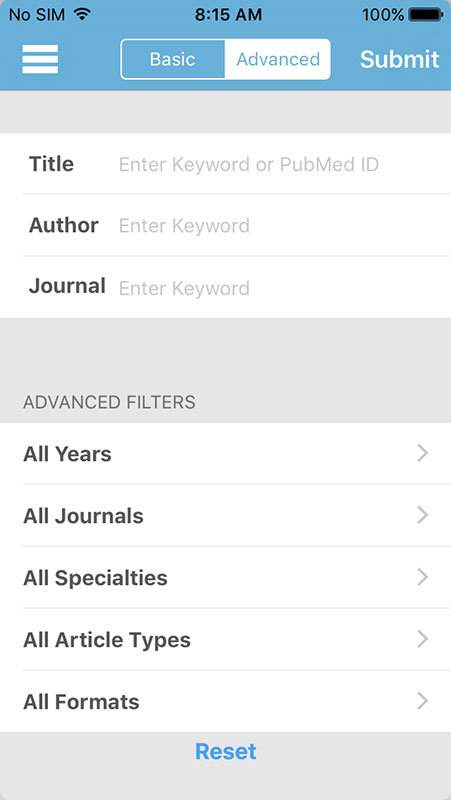Image resolution: width=451 pixels, height=800 pixels.
Task: Open the hamburger menu icon
Action: [40, 59]
